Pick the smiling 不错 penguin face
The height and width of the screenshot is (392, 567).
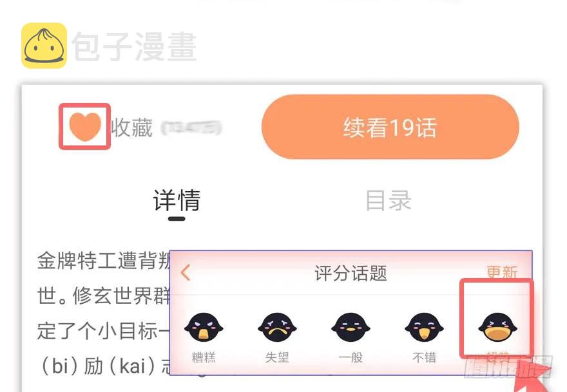point(424,327)
